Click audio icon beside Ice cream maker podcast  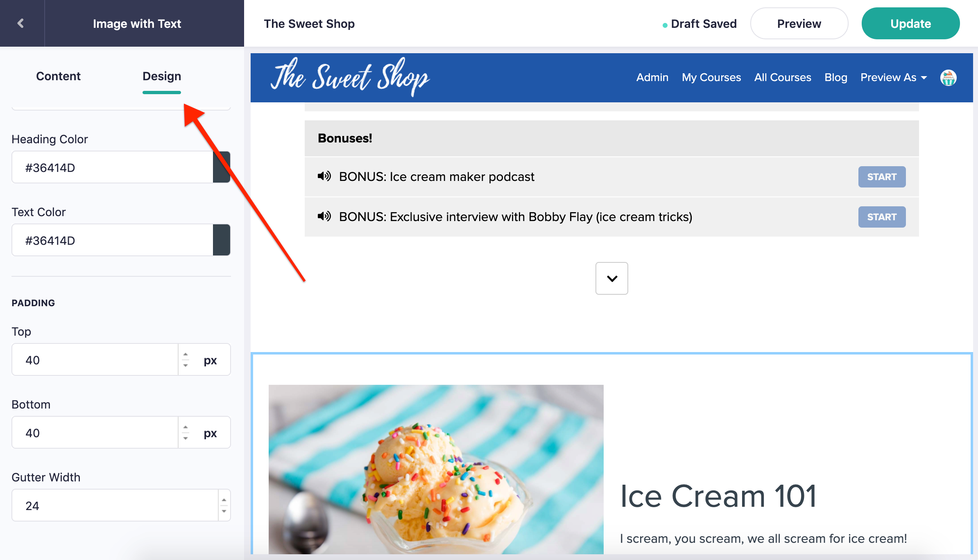pos(324,176)
